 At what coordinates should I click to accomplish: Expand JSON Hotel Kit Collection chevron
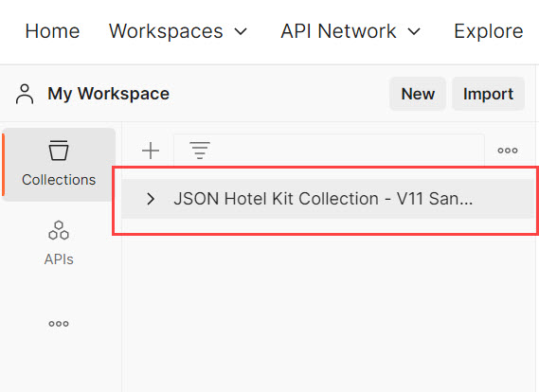point(151,199)
